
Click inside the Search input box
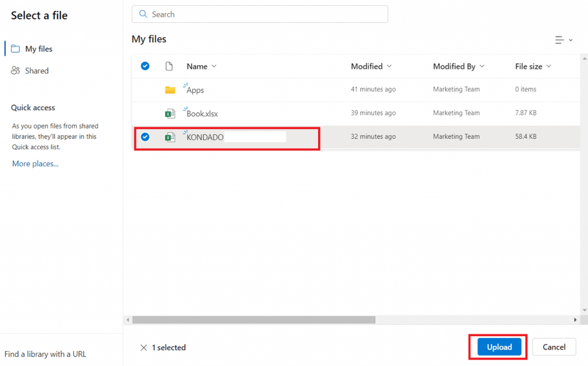coord(259,14)
